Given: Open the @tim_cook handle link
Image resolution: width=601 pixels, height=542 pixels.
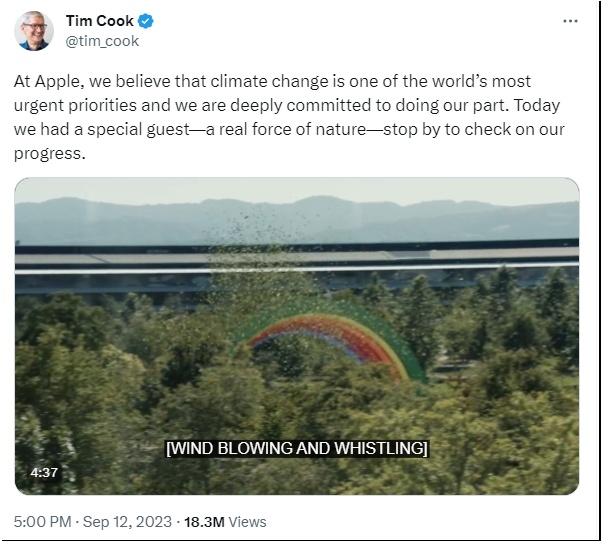Looking at the screenshot, I should 102,42.
